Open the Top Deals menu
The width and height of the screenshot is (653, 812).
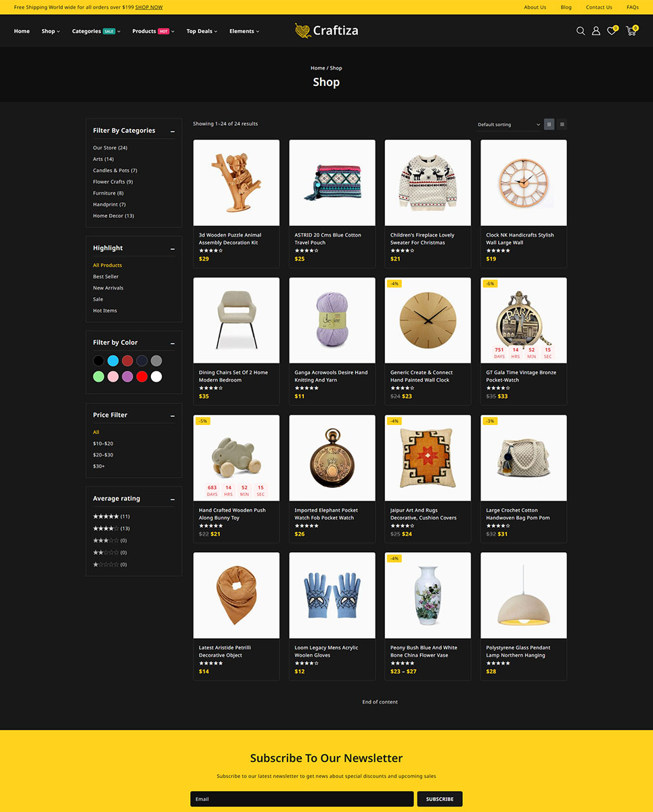click(202, 31)
